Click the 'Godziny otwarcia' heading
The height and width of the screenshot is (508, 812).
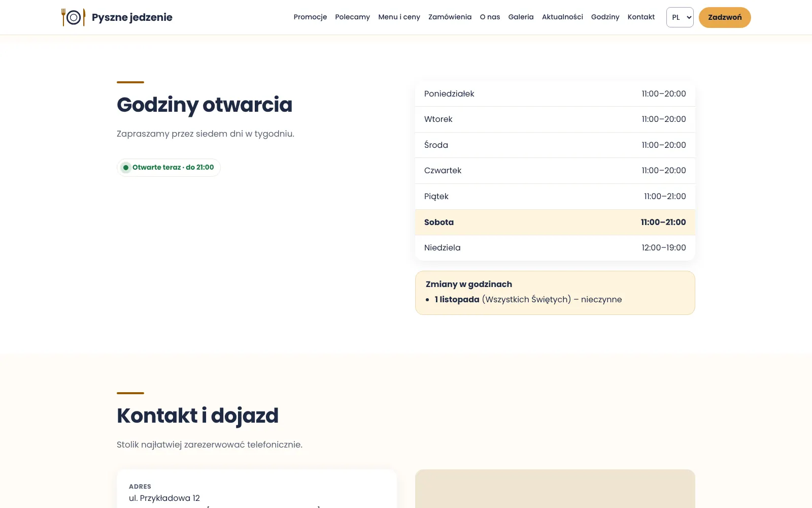(205, 105)
